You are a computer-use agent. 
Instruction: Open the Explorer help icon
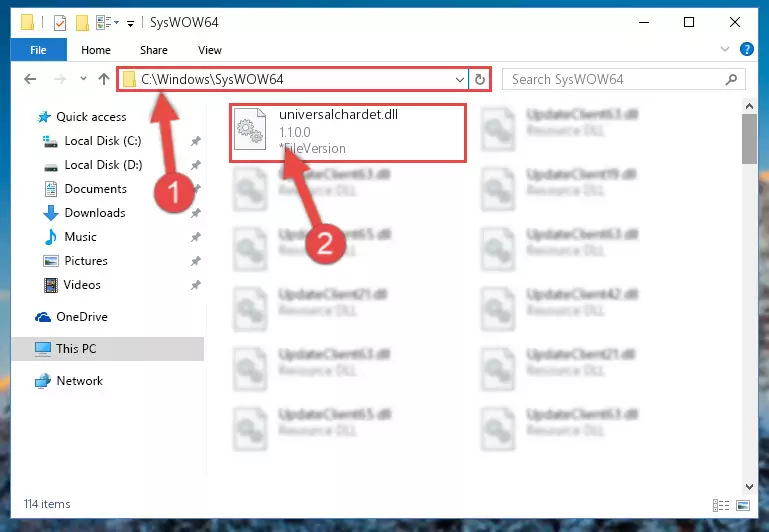click(x=746, y=49)
